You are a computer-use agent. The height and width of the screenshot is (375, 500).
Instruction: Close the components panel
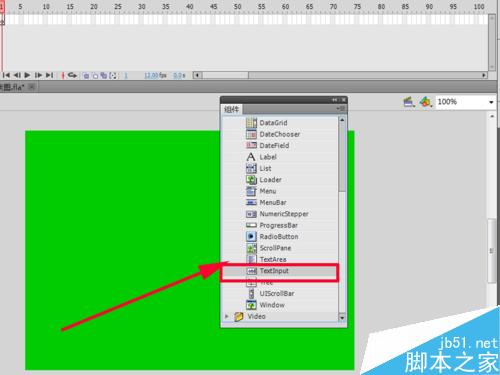(x=343, y=100)
